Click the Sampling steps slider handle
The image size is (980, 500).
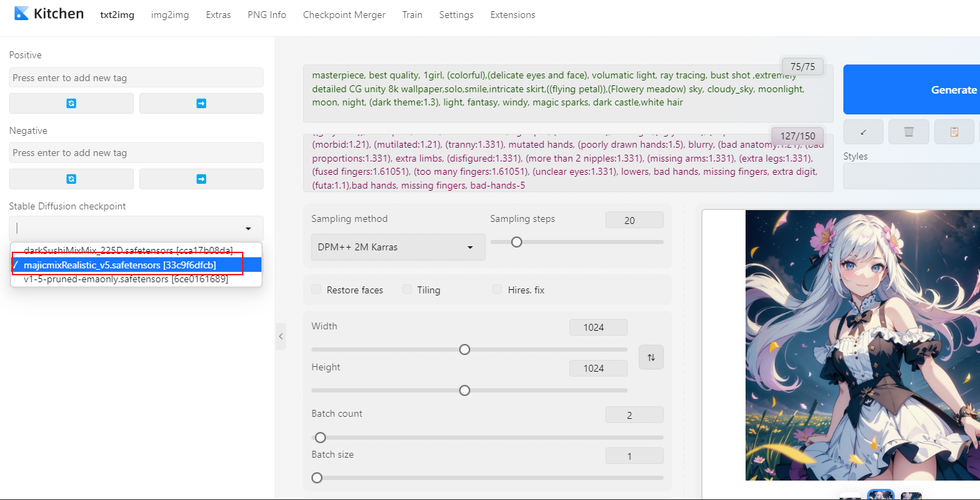tap(517, 242)
